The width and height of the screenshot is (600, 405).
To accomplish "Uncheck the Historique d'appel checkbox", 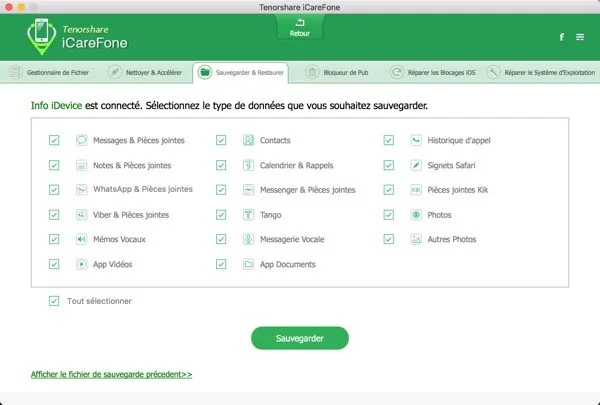I will tap(388, 140).
